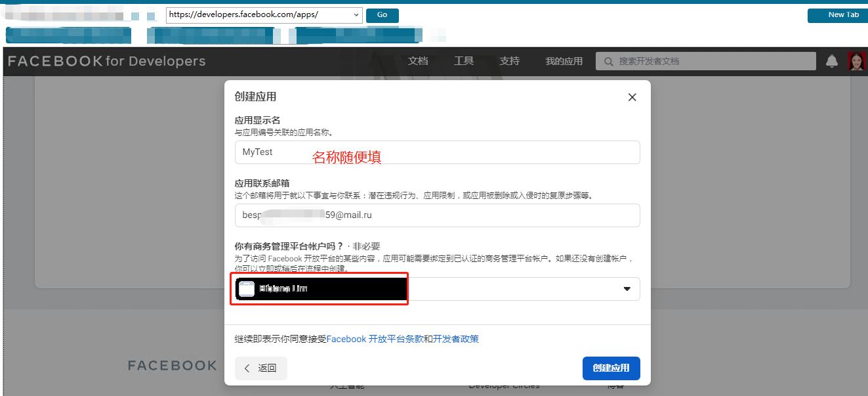Open the business manager account dropdown arrow
This screenshot has width=868, height=396.
point(627,289)
